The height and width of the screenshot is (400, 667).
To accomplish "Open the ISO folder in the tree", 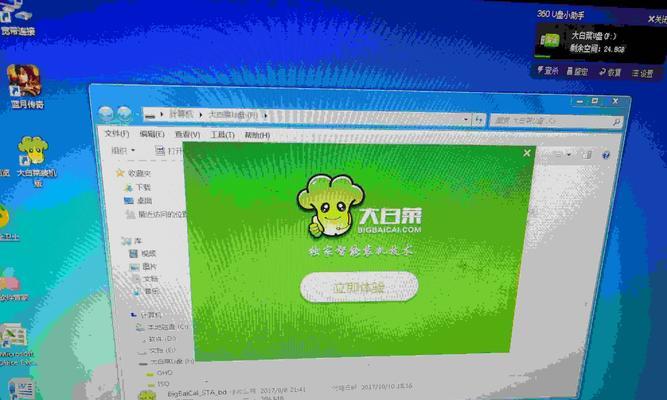I will point(158,384).
